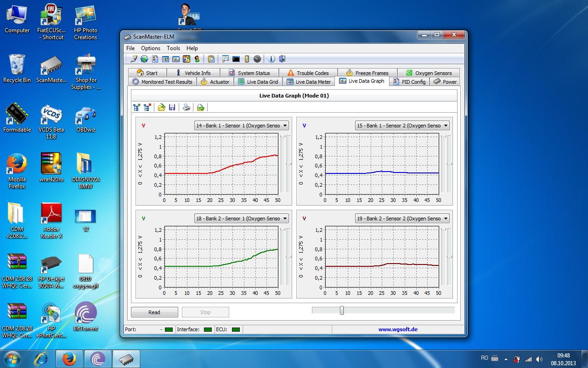Open the Adobe Reader X desktop shortcut
Viewport: 588px width, 368px height.
51,221
